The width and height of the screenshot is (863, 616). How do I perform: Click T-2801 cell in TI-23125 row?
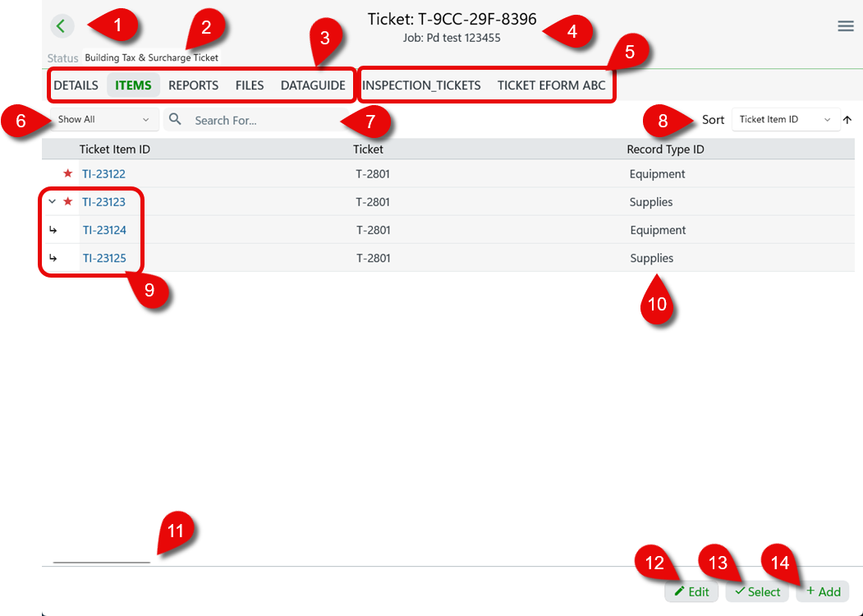(373, 258)
